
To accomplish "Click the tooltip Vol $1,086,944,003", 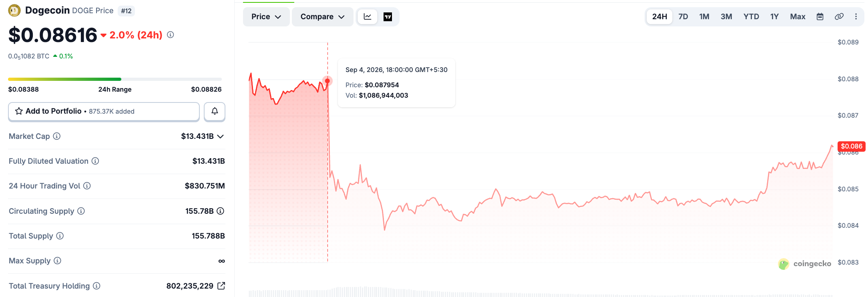I will [384, 95].
